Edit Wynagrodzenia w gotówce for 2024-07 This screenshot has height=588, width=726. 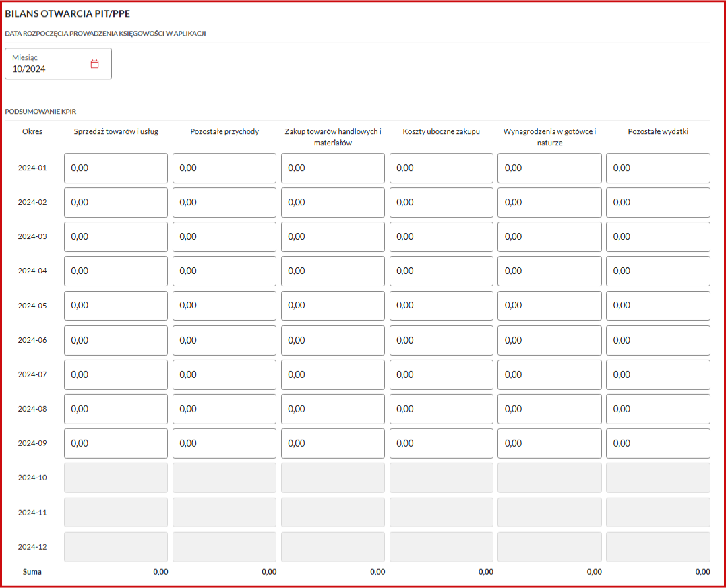click(549, 374)
